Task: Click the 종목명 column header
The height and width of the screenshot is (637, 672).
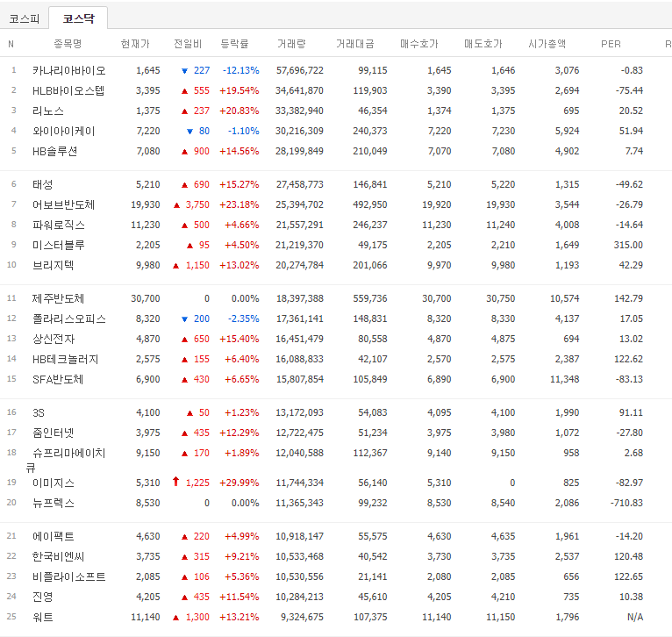Action: pyautogui.click(x=68, y=44)
